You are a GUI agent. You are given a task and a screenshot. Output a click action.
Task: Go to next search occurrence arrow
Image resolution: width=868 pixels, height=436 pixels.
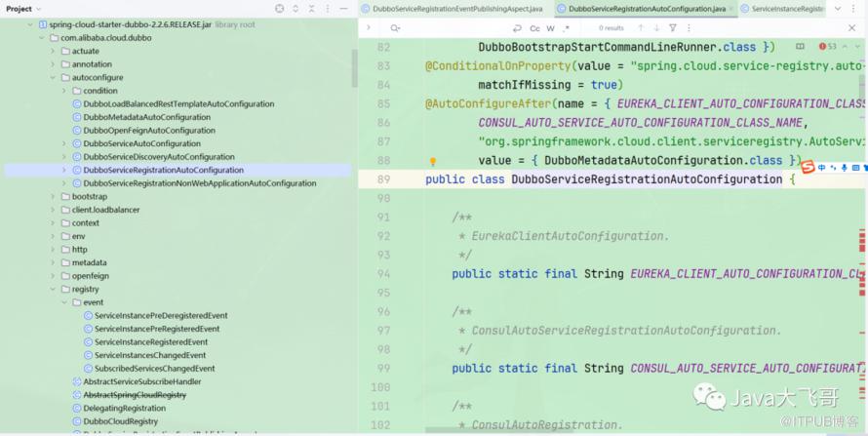[x=655, y=28]
